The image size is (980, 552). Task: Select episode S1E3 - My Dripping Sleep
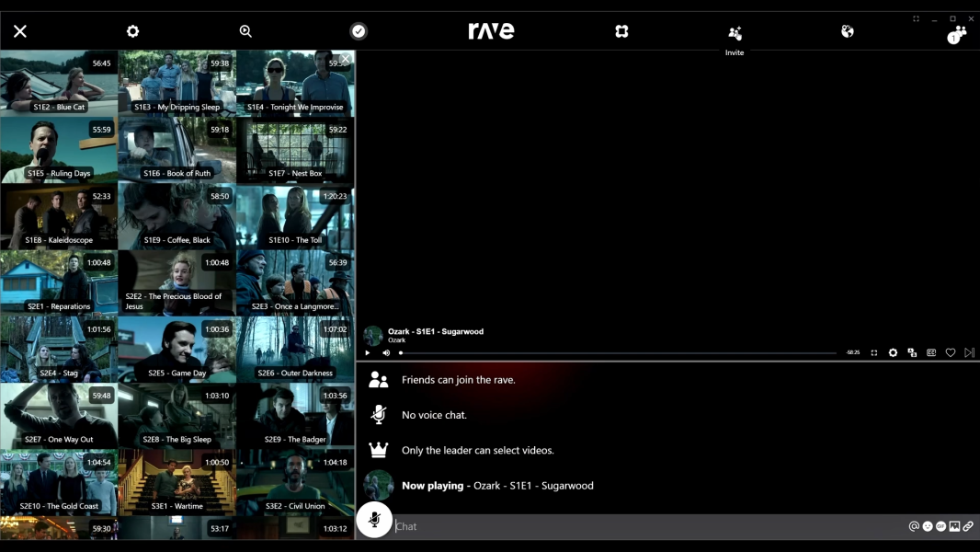point(177,84)
